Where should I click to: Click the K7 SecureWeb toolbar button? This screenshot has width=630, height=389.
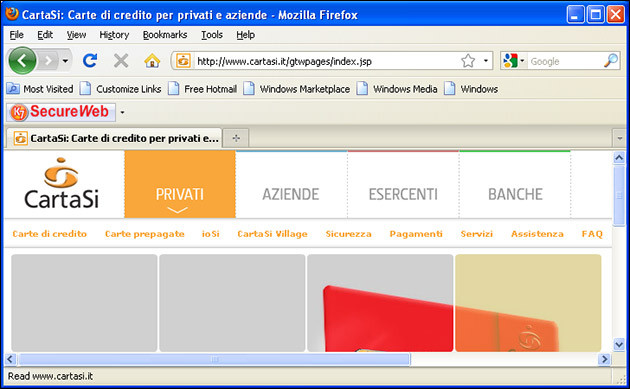(x=61, y=112)
